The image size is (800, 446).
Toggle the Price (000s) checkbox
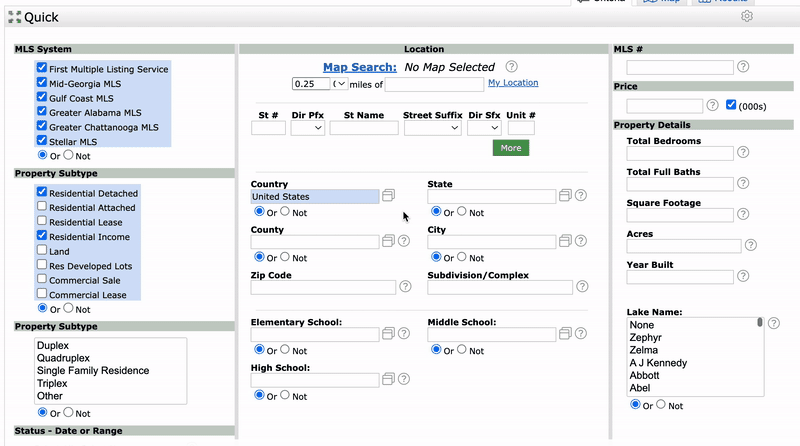(x=731, y=105)
